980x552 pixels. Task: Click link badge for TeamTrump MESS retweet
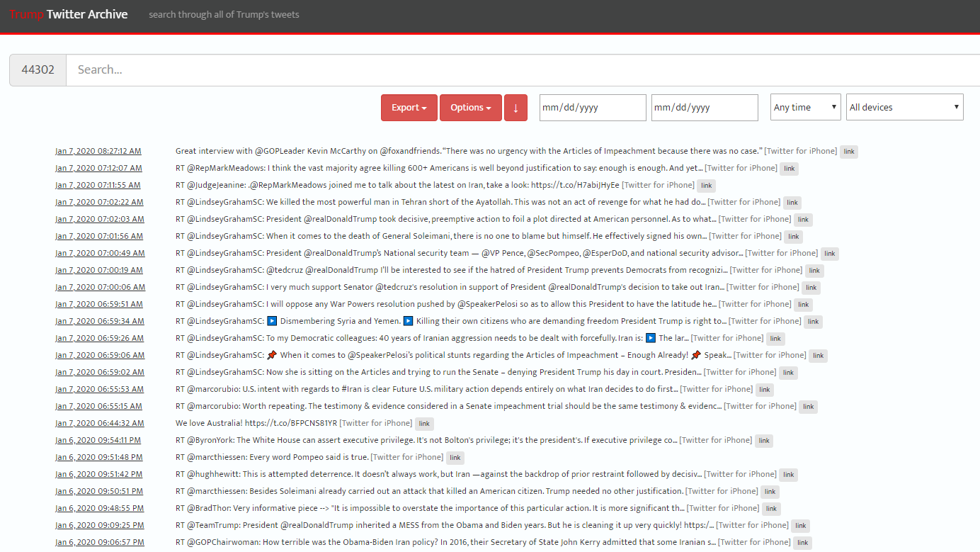point(800,526)
